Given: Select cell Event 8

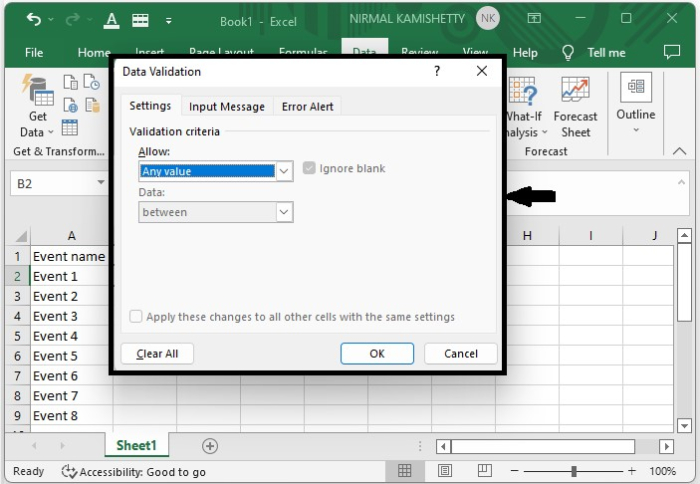Looking at the screenshot, I should [69, 416].
